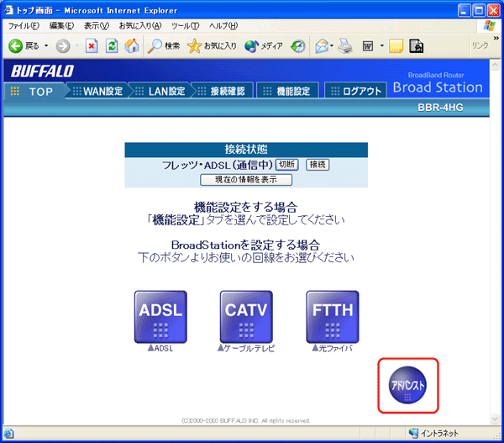The height and width of the screenshot is (443, 504).
Task: Switch to the 機能設定 tab
Action: pyautogui.click(x=288, y=92)
